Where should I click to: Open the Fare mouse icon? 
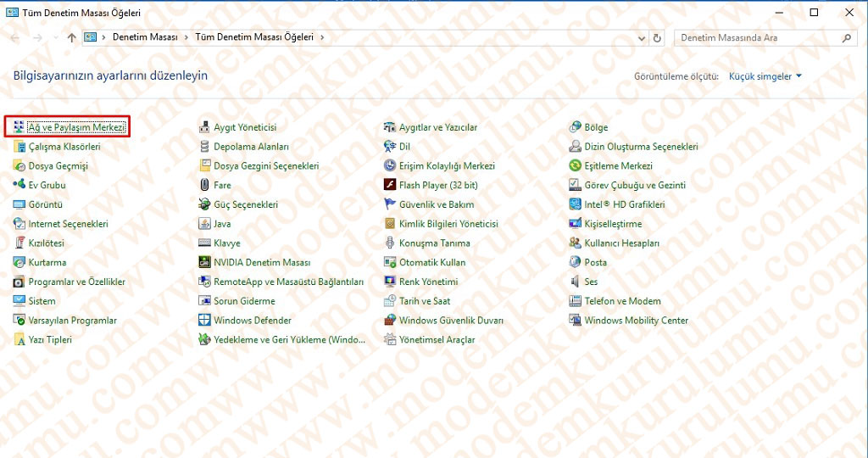[204, 185]
